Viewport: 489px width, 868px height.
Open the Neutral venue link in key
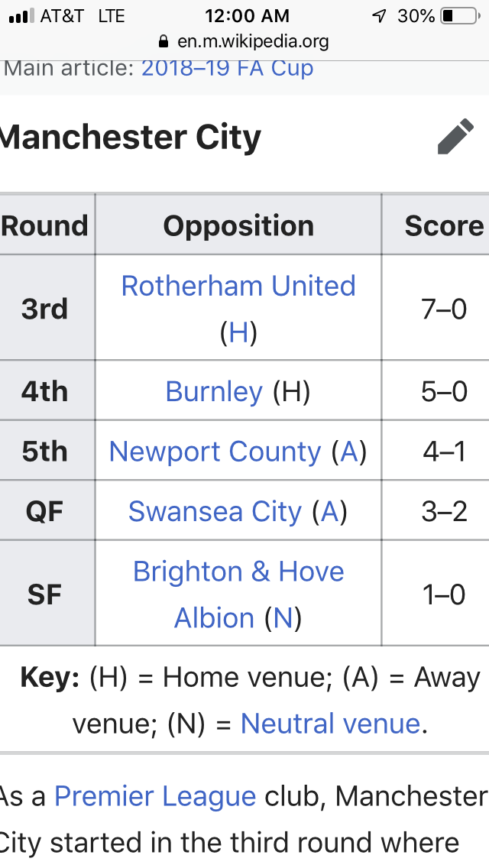pos(330,723)
